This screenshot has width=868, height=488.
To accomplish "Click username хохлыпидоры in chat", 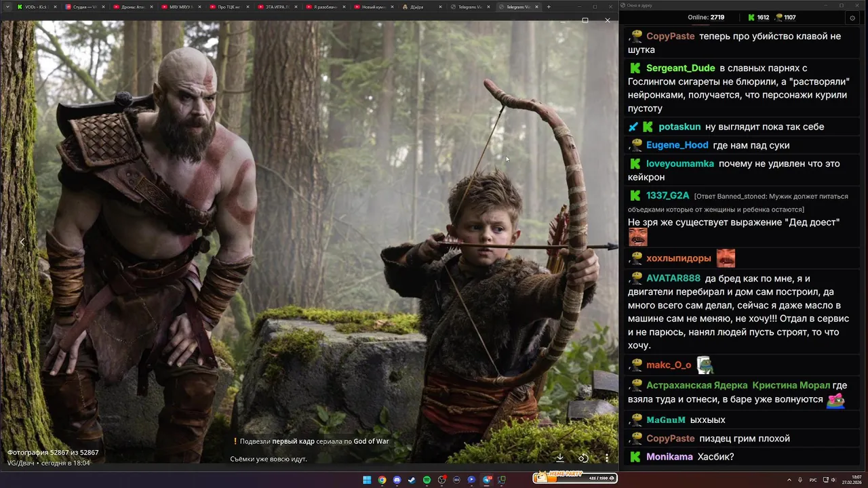I will pyautogui.click(x=678, y=258).
